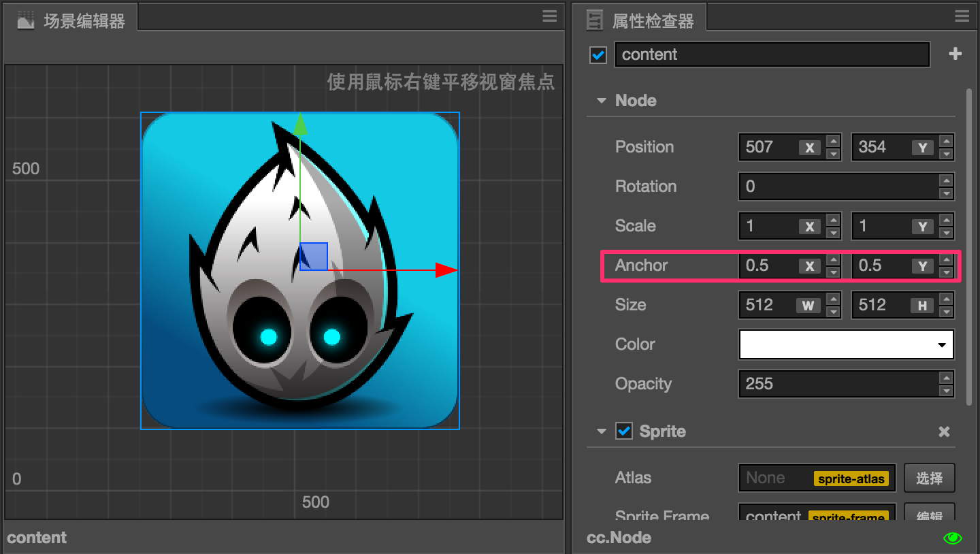
Task: Click the Anchor property label
Action: [x=641, y=265]
